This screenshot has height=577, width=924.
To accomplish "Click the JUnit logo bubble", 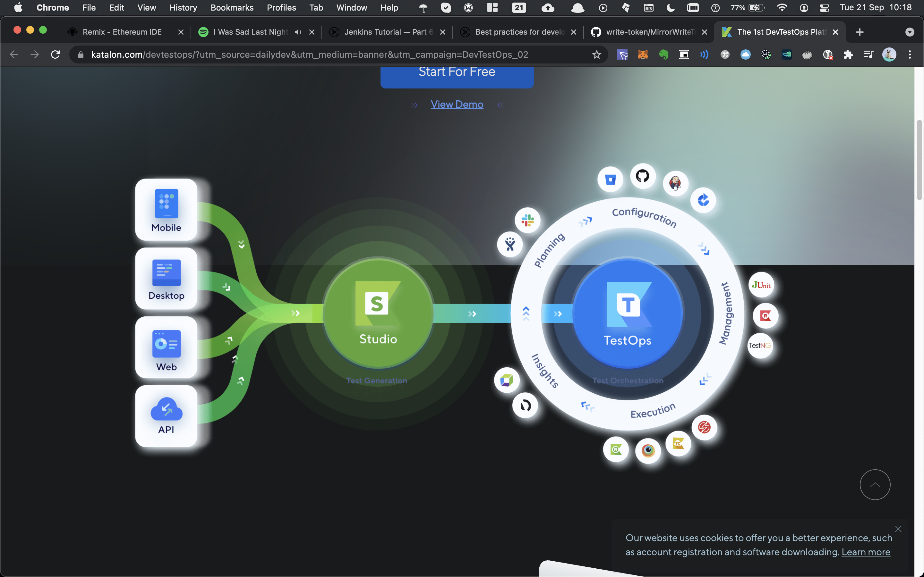I will pyautogui.click(x=761, y=285).
